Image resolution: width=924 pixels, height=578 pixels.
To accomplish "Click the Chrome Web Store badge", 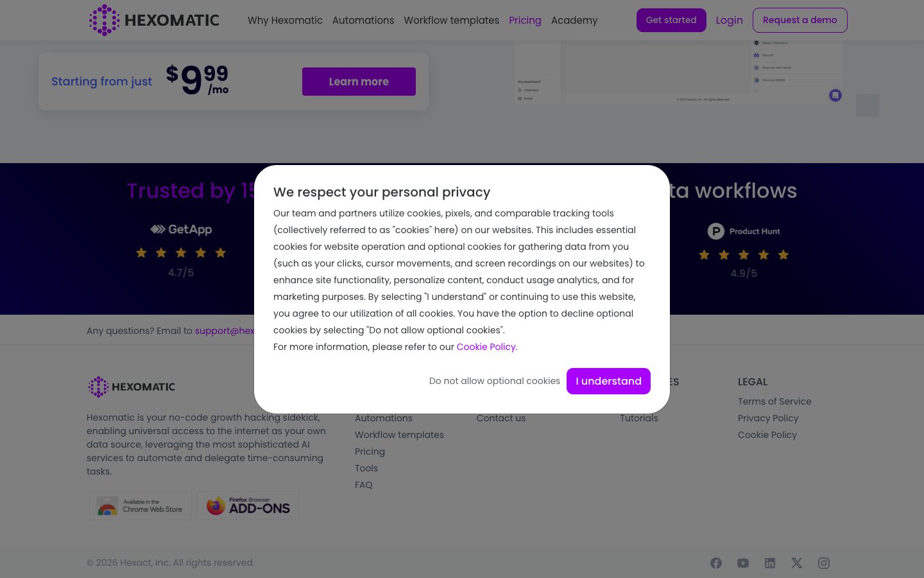I will [x=140, y=505].
